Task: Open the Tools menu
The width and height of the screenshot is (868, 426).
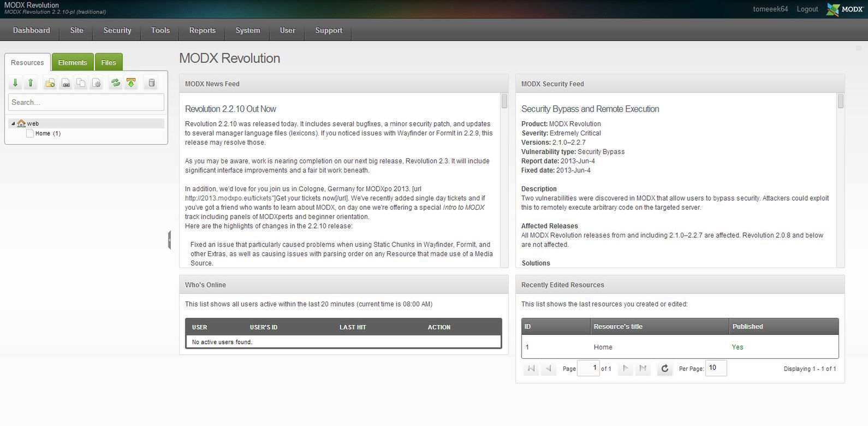Action: (x=160, y=30)
